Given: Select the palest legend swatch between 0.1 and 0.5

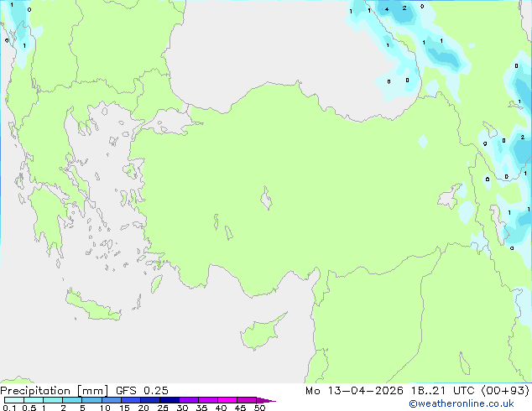Looking at the screenshot, I should [14, 400].
